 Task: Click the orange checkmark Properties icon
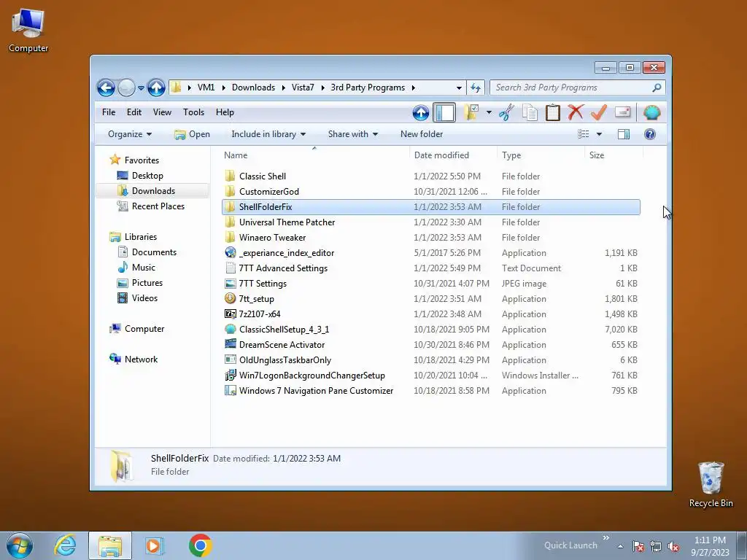tap(599, 112)
